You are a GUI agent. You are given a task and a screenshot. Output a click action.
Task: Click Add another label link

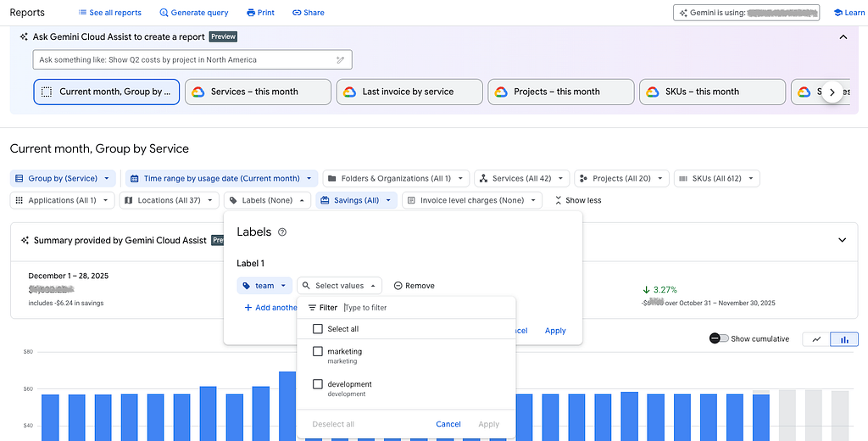pos(270,308)
